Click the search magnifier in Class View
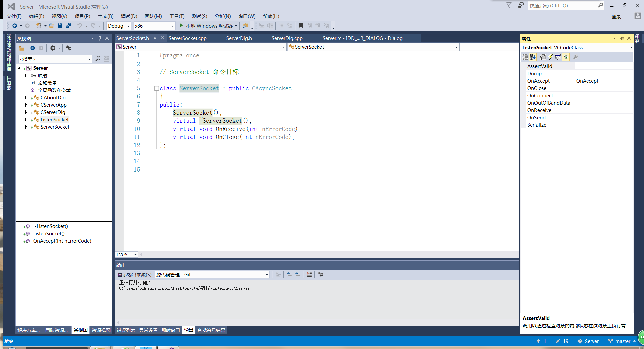This screenshot has width=644, height=349. [x=98, y=59]
